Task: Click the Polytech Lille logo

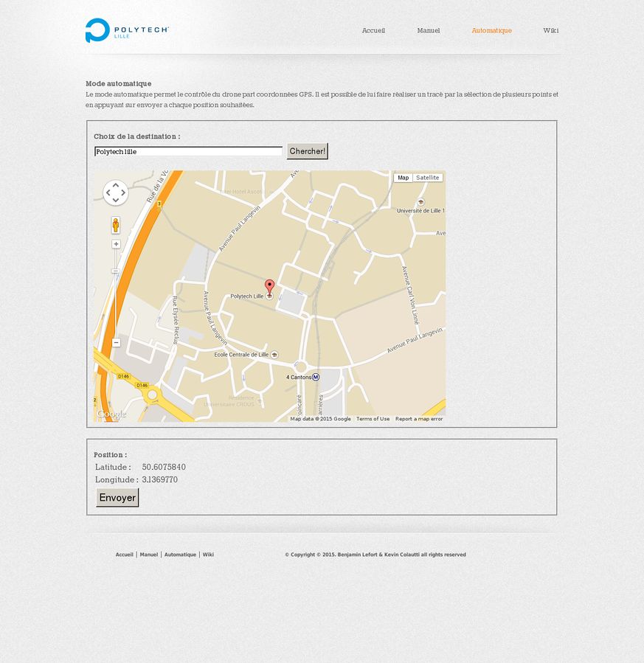Action: click(x=126, y=30)
